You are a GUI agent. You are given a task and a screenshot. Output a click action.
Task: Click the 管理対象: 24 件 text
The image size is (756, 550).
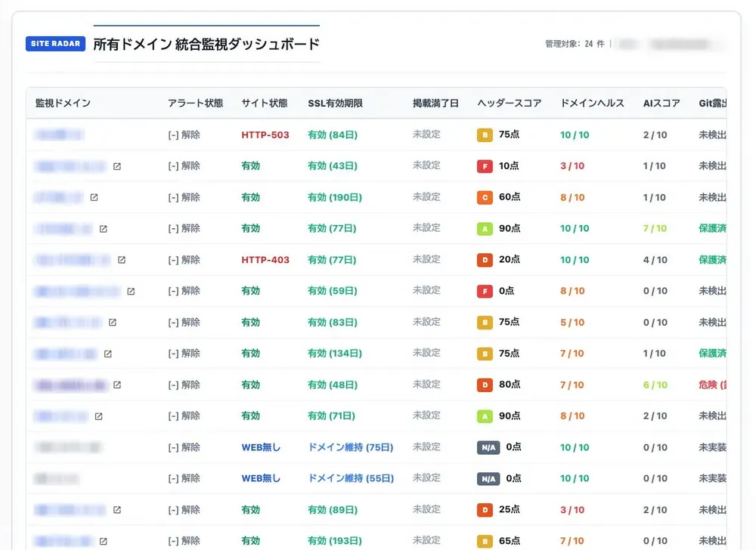tap(575, 44)
